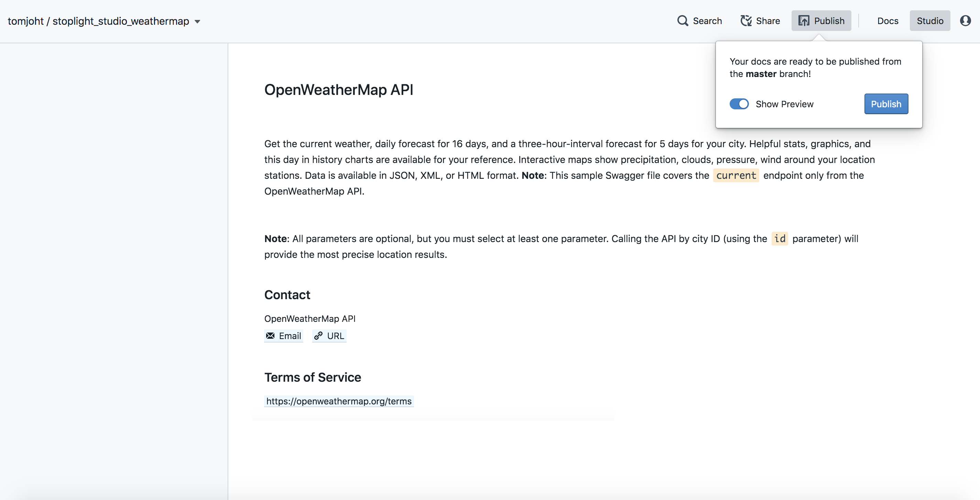Image resolution: width=980 pixels, height=500 pixels.
Task: Click the Terms of Service heading
Action: point(313,378)
